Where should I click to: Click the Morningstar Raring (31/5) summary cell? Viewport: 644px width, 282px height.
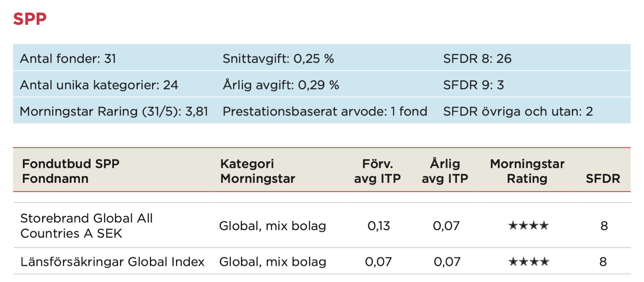click(x=114, y=111)
